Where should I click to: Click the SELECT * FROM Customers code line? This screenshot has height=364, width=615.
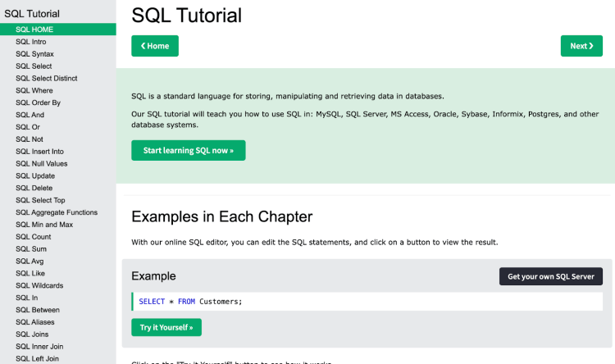(367, 301)
